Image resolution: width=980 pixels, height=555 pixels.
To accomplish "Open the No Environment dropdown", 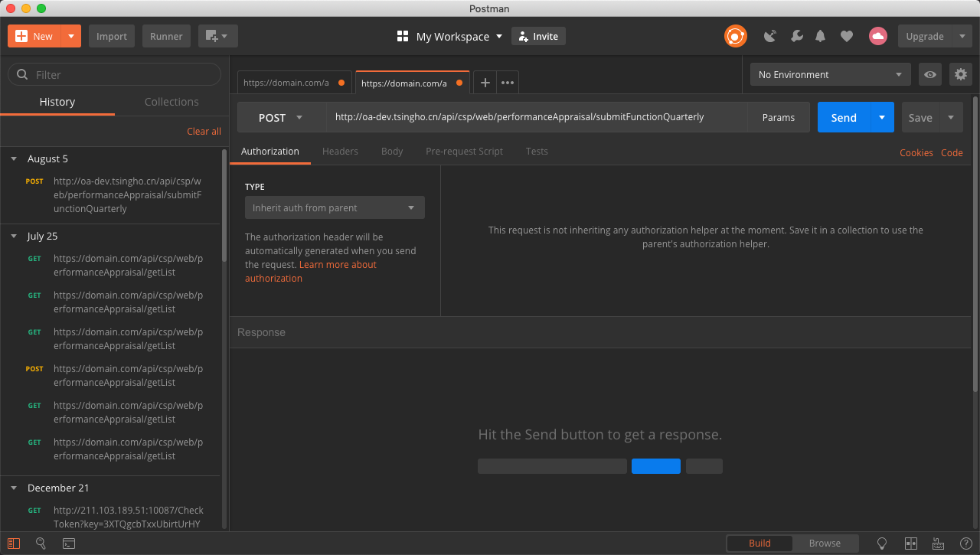I will coord(830,74).
